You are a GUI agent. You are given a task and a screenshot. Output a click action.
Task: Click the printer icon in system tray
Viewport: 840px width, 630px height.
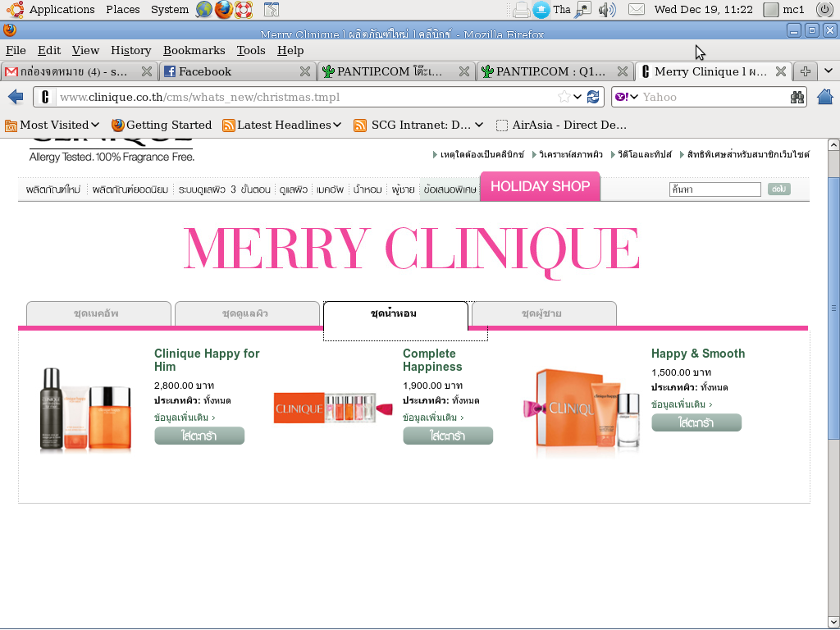(x=521, y=10)
